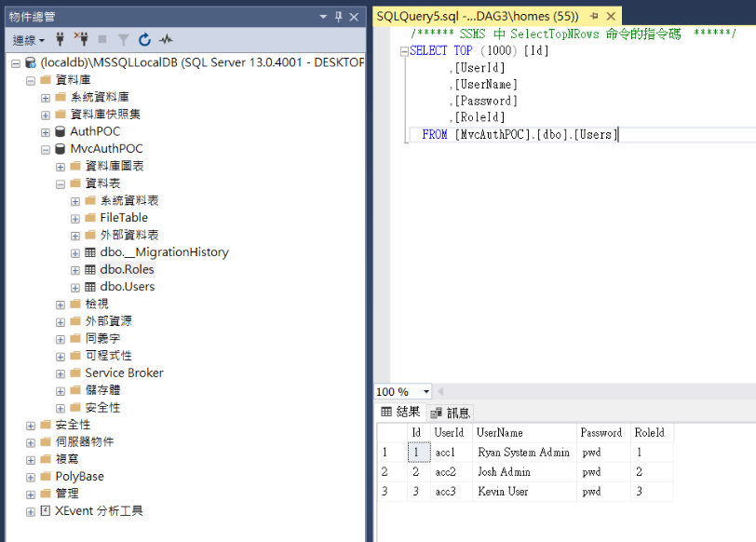This screenshot has width=756, height=542.
Task: Collapse the MvcAuthPOC database node
Action: tap(46, 149)
